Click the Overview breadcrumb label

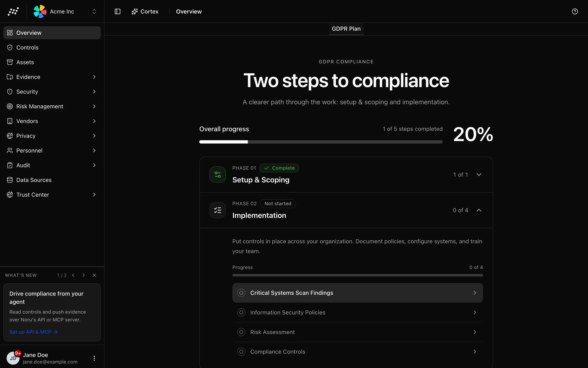pos(189,11)
